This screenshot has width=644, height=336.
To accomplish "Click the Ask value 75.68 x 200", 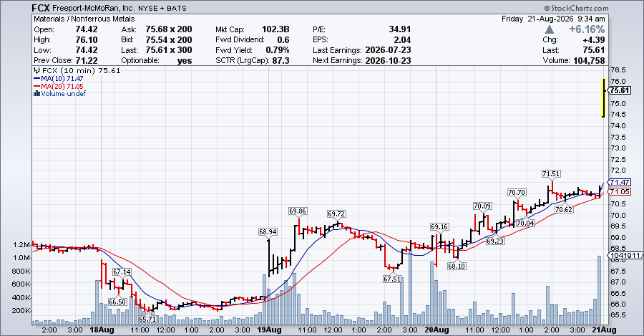I will tap(169, 29).
